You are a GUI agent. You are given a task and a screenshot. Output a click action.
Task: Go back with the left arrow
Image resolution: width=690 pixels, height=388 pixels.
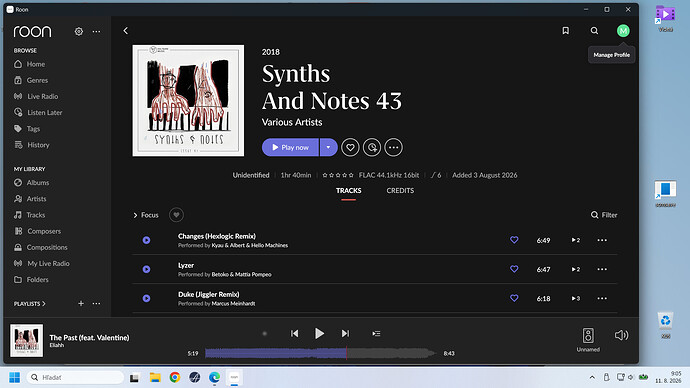125,30
